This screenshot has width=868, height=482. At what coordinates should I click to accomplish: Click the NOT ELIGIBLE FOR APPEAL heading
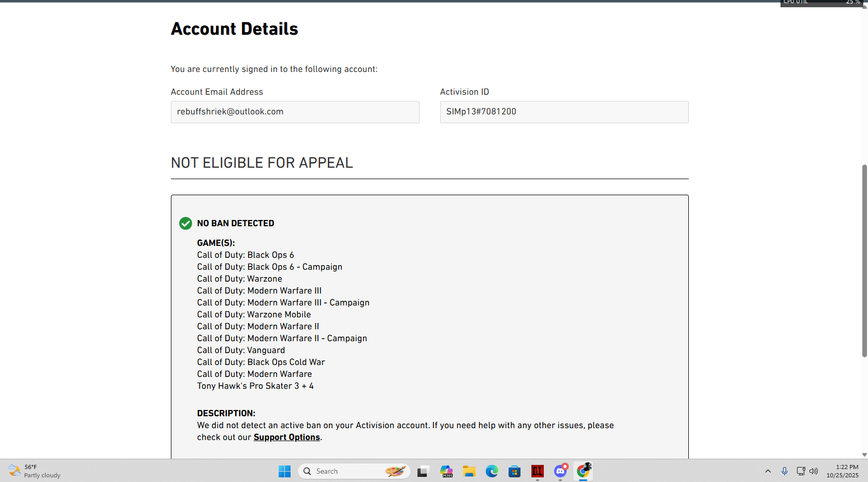tap(262, 163)
